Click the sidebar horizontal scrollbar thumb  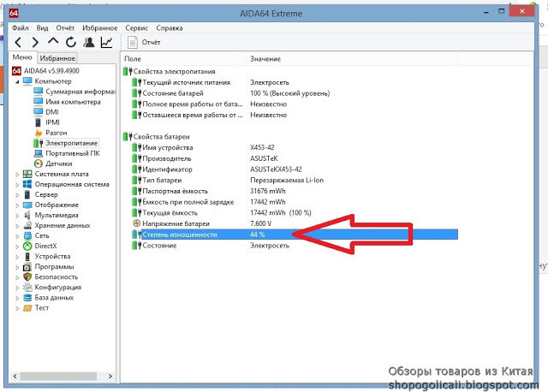click(x=58, y=377)
